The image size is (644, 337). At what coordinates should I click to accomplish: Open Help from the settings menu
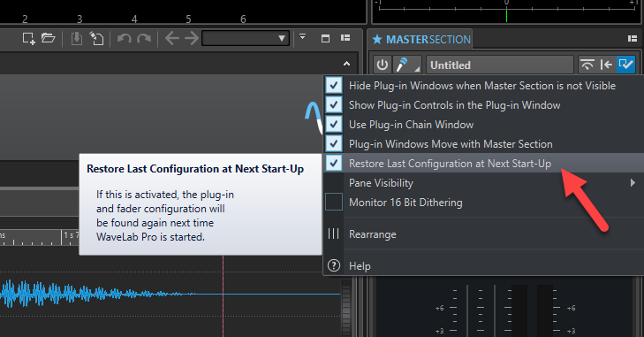[x=483, y=266]
